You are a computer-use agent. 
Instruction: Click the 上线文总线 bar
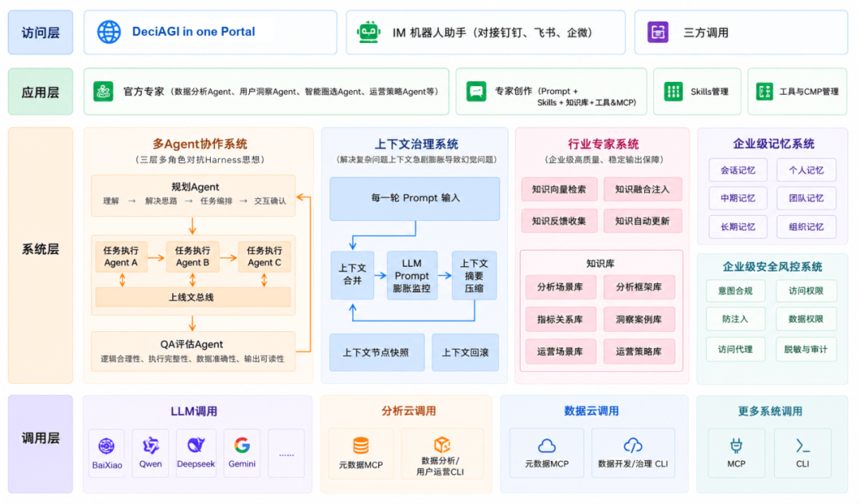193,297
